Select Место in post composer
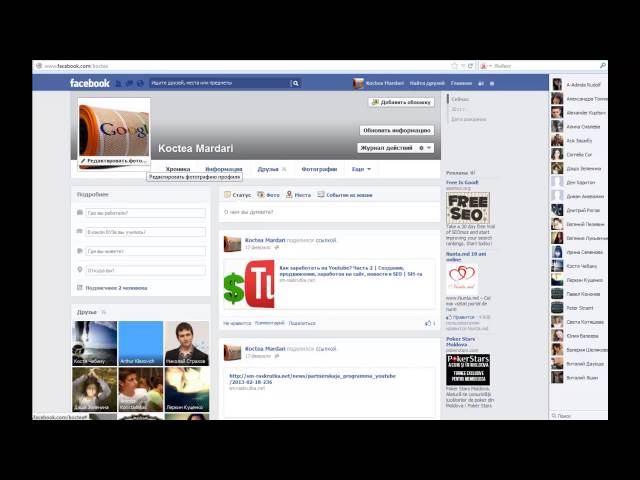Viewport: 640px width, 480px height. [298, 195]
